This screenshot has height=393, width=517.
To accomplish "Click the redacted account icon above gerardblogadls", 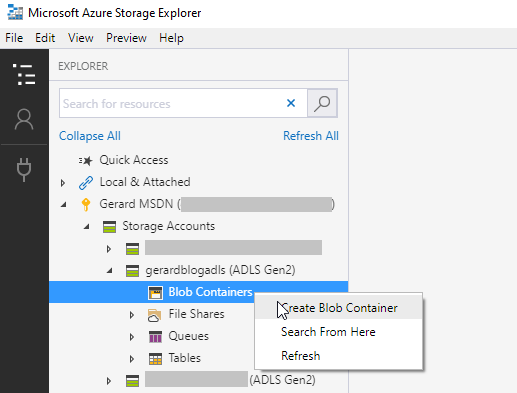I will click(132, 249).
